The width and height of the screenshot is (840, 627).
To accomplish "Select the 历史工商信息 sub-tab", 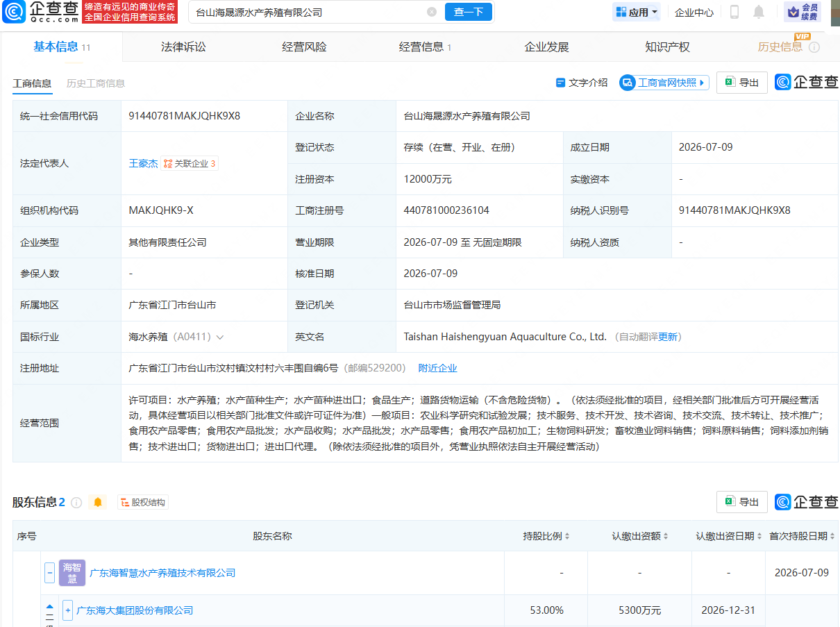I will click(x=96, y=83).
